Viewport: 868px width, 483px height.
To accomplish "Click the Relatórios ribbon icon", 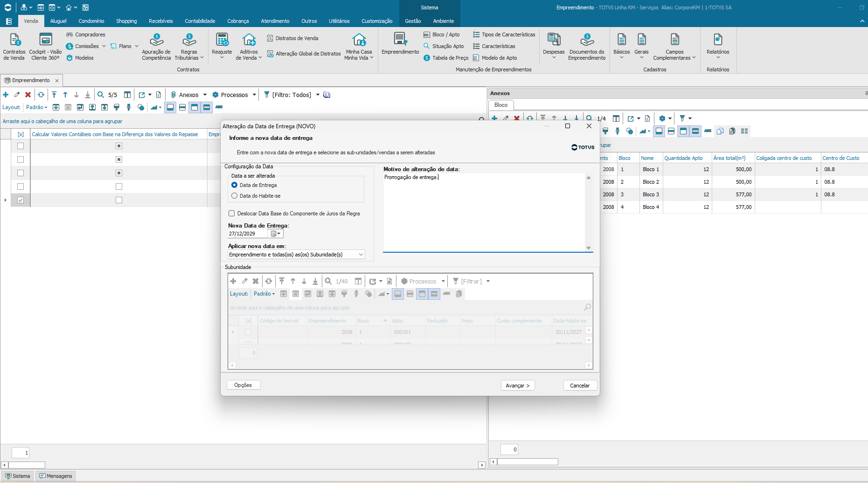I will pos(718,46).
